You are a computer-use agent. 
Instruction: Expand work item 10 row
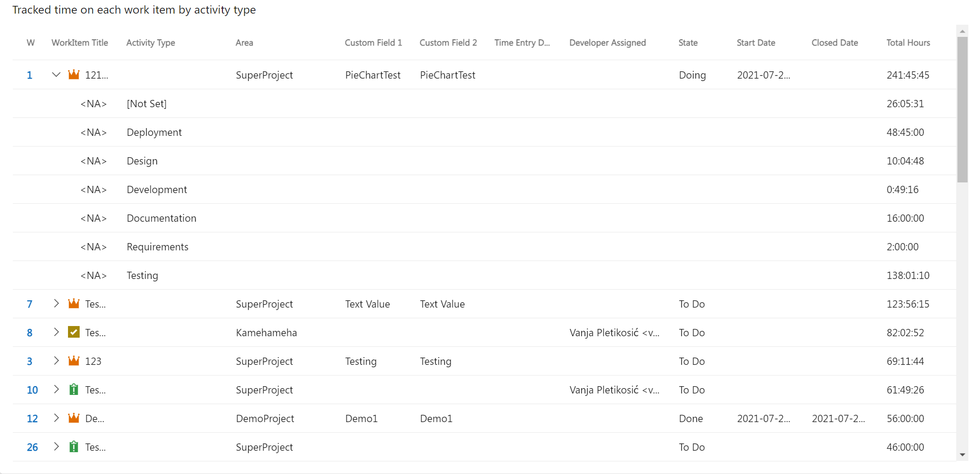coord(56,390)
